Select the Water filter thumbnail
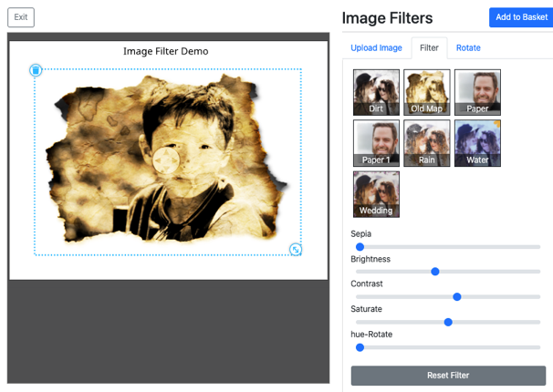This screenshot has width=553, height=392. coord(477,143)
